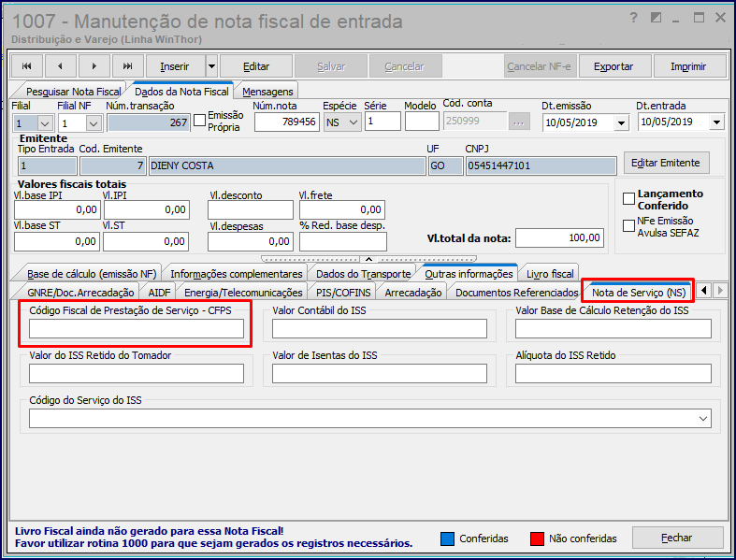Image resolution: width=736 pixels, height=560 pixels.
Task: Open the Espécie NS dropdown
Action: 353,122
